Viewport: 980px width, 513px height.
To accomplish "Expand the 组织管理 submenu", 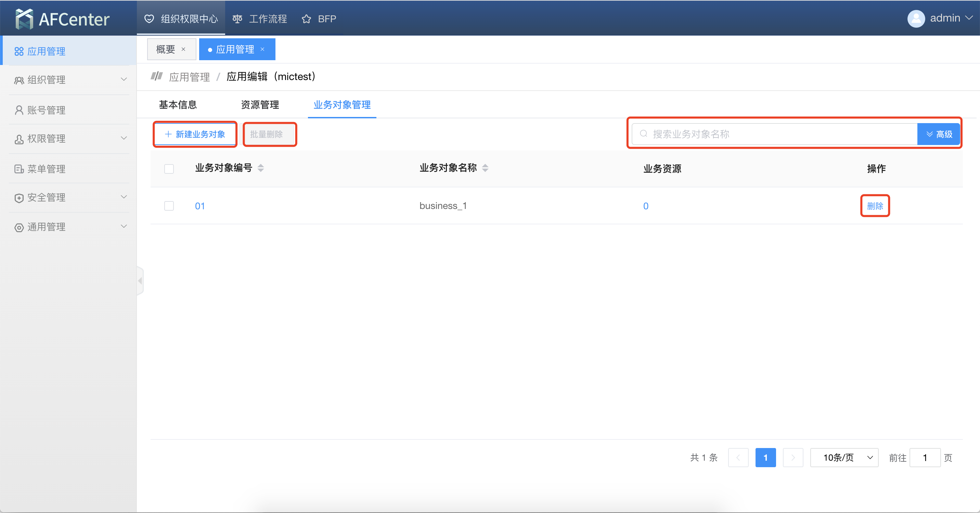I will tap(124, 79).
